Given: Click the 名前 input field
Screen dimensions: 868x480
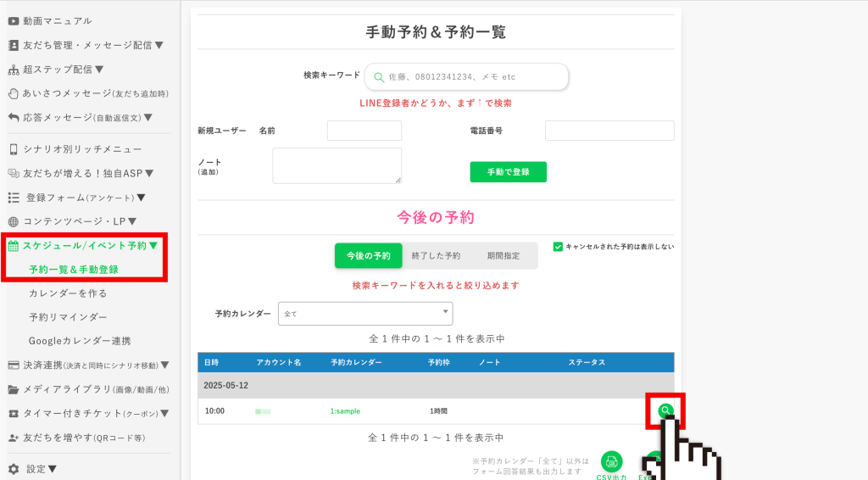Looking at the screenshot, I should [364, 131].
